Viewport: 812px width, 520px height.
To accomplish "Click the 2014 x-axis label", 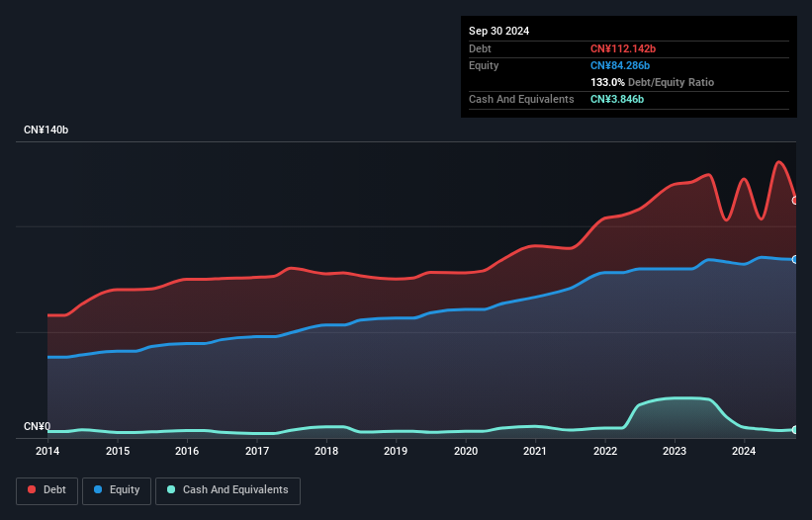I will pyautogui.click(x=47, y=451).
